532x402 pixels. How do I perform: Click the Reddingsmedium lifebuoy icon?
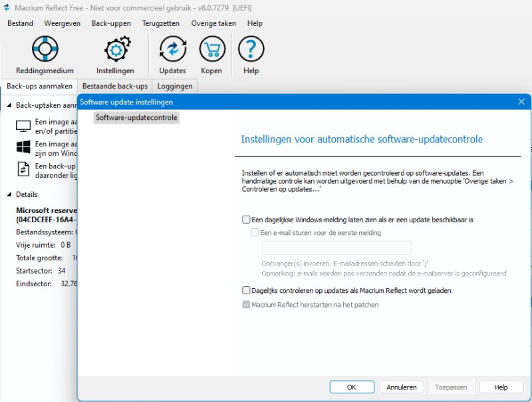click(x=45, y=50)
